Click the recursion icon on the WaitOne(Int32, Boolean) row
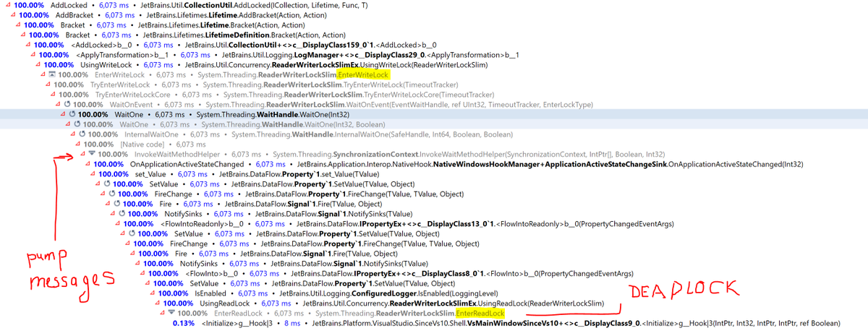Viewport: 868px width, 336px height. pyautogui.click(x=77, y=124)
